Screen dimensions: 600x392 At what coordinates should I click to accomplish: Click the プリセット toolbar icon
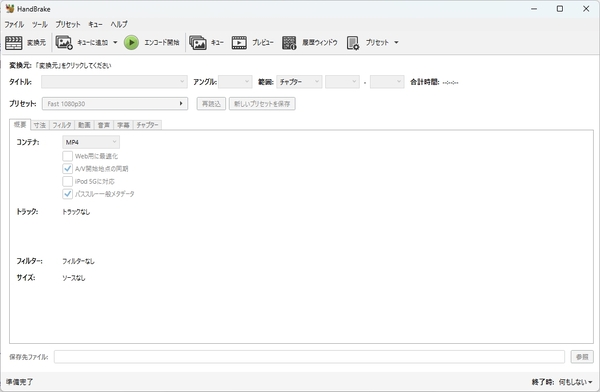(353, 42)
